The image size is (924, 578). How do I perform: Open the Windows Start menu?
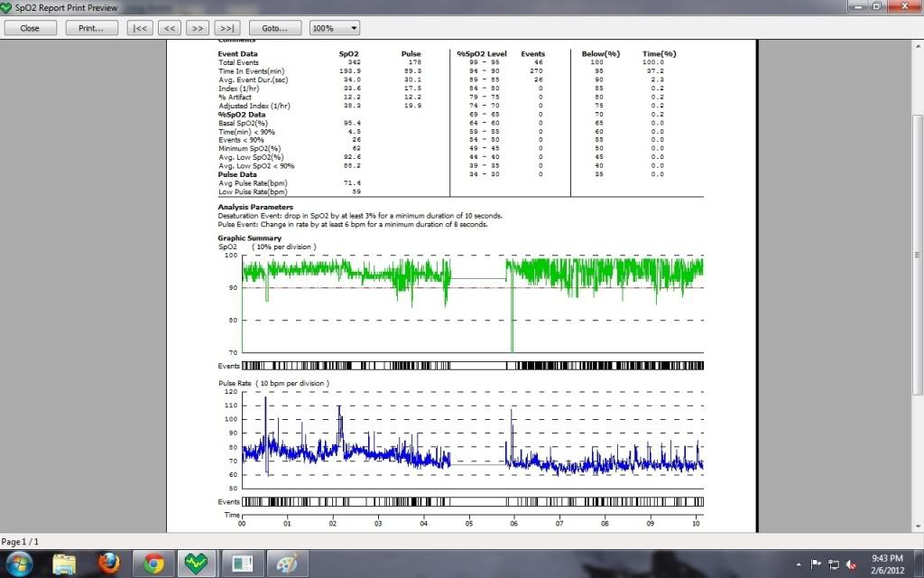(20, 564)
